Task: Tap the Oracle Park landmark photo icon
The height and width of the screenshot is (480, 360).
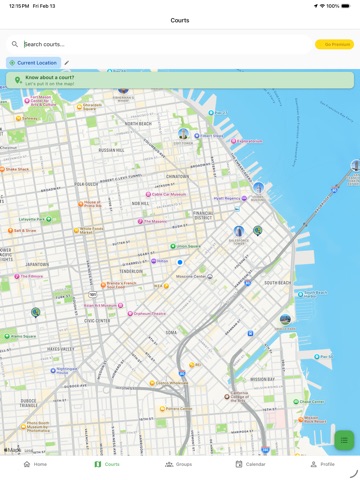Action: (x=285, y=319)
